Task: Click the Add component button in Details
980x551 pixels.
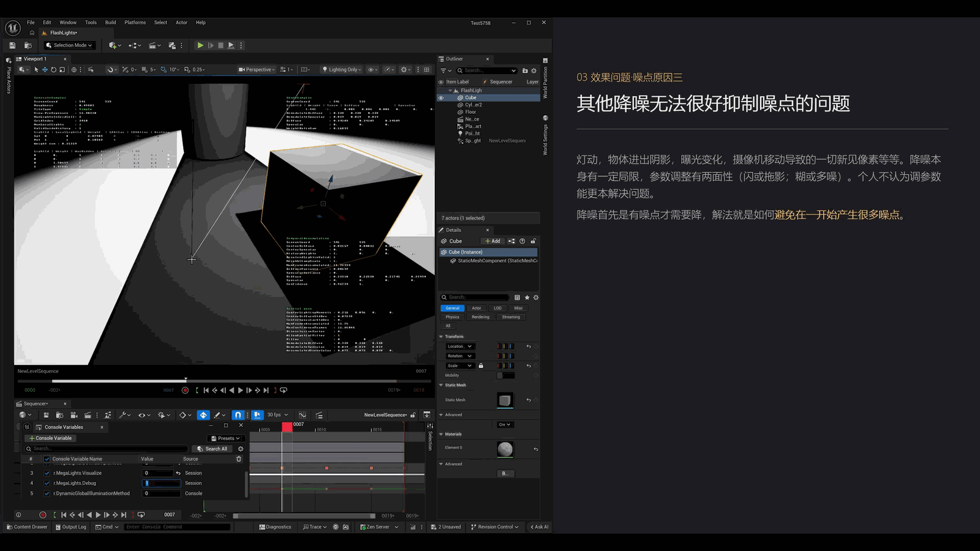Action: click(x=493, y=241)
